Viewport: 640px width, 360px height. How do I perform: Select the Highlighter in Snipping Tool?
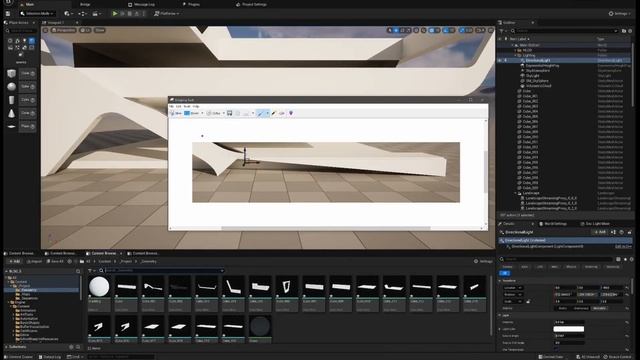coord(274,113)
